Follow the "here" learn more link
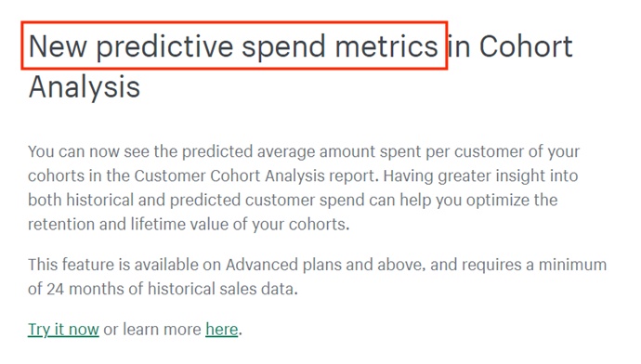The height and width of the screenshot is (364, 641). coord(222,330)
